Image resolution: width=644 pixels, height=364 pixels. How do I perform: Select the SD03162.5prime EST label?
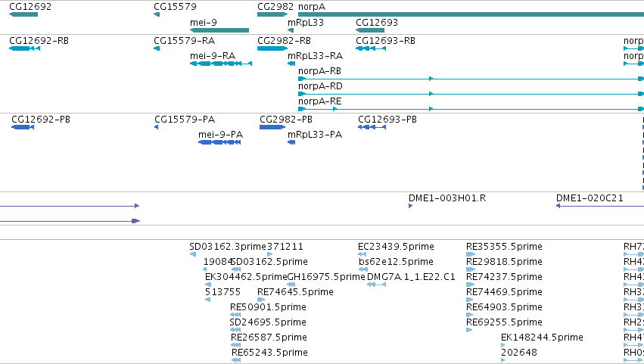(x=269, y=262)
